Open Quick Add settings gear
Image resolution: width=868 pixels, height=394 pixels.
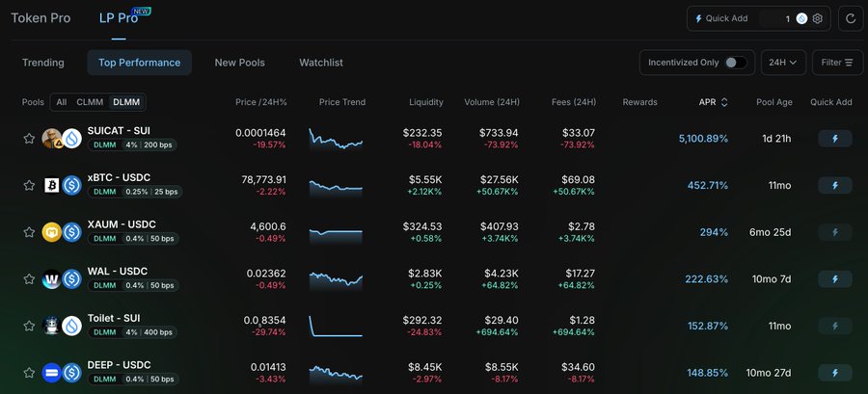(x=818, y=19)
